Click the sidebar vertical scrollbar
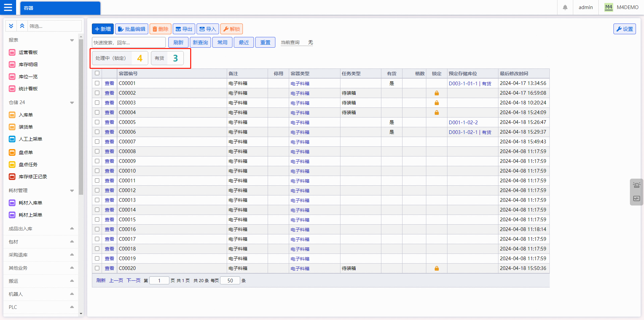This screenshot has height=320, width=644. (x=81, y=117)
